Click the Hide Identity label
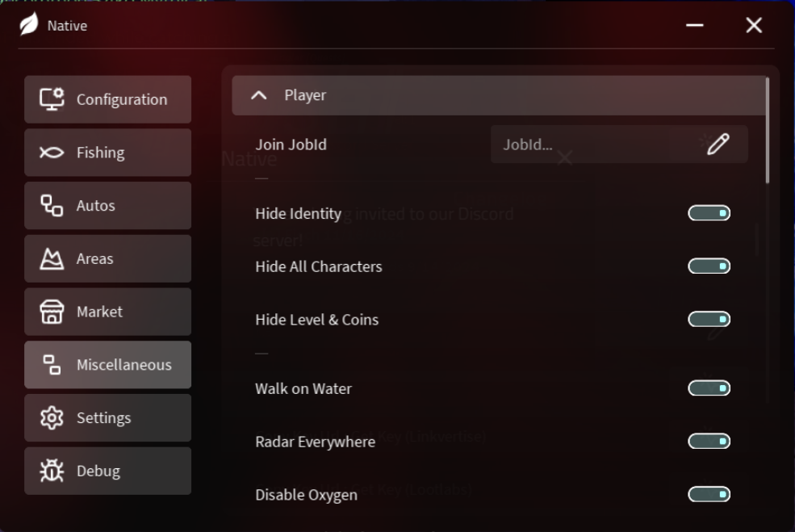This screenshot has height=532, width=795. point(298,213)
